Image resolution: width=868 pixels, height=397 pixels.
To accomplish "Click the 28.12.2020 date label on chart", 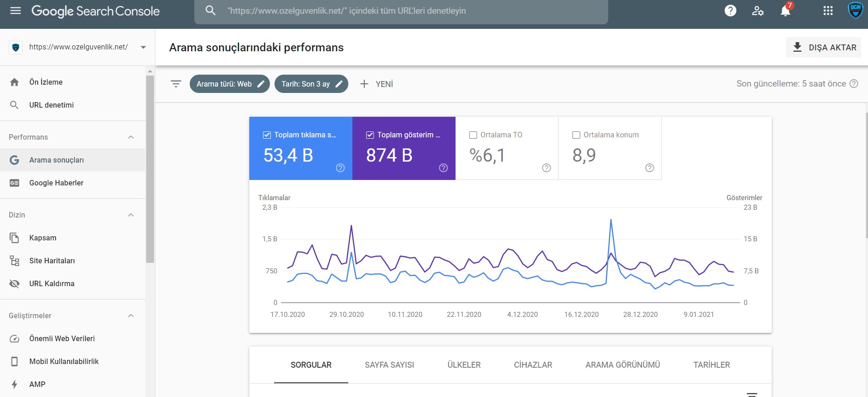I will click(x=640, y=315).
